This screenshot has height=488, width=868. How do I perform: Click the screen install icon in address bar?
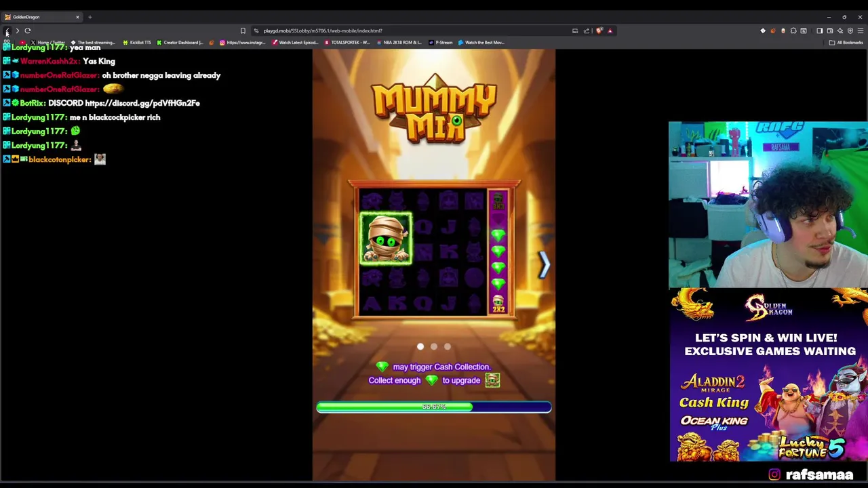(575, 30)
